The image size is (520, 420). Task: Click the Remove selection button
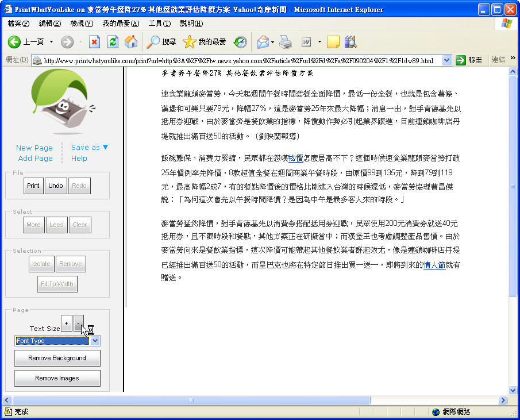pyautogui.click(x=71, y=264)
